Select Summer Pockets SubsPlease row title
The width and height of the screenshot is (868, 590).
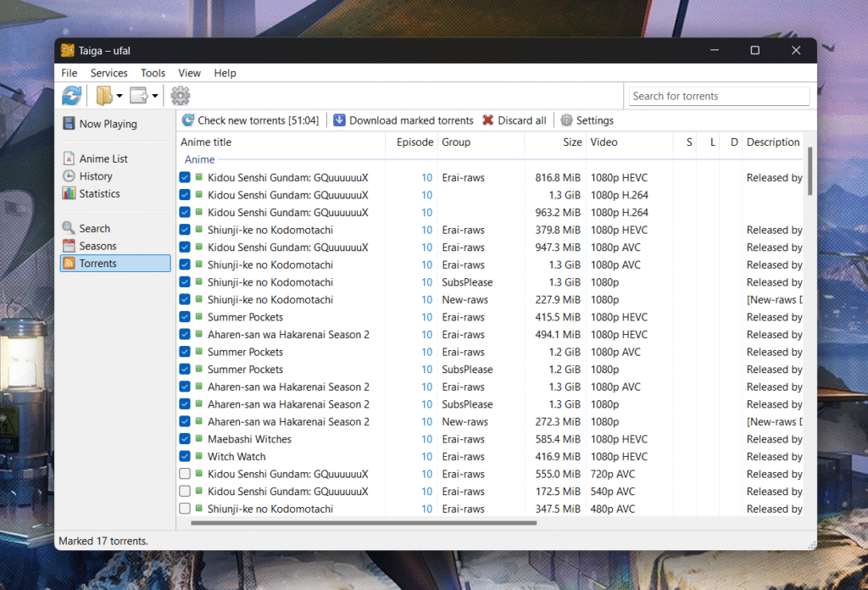click(245, 369)
